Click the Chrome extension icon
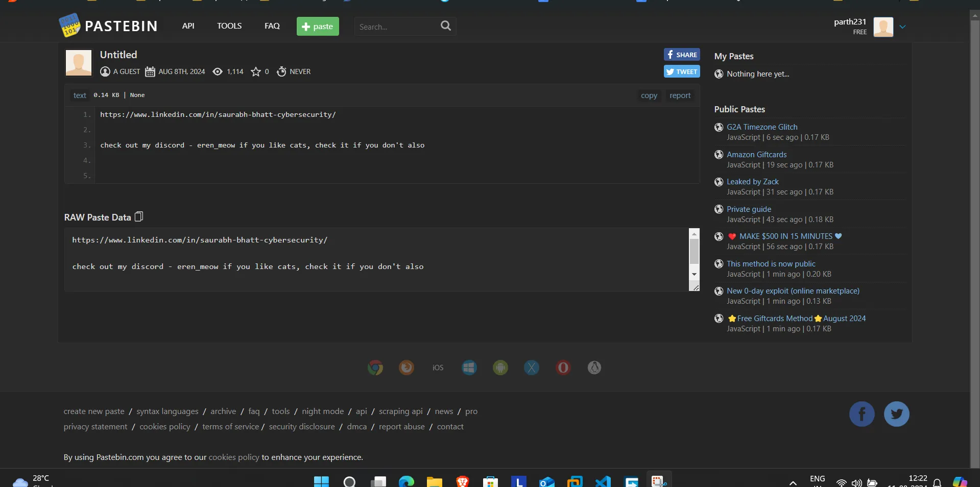This screenshot has height=487, width=980. 375,368
